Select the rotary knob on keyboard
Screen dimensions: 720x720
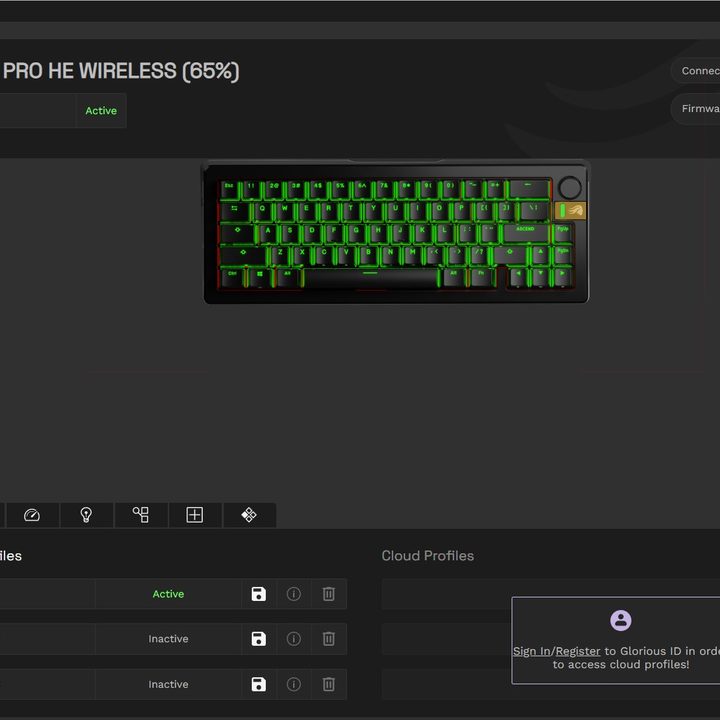point(570,188)
